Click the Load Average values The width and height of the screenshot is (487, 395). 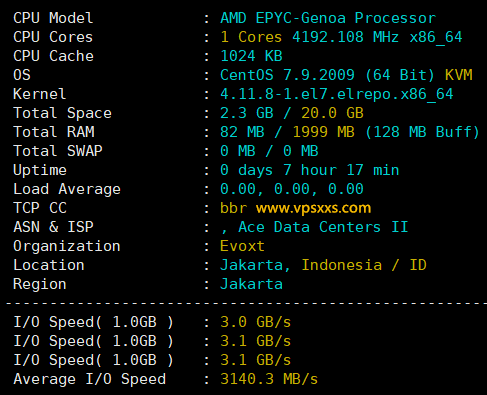point(292,189)
